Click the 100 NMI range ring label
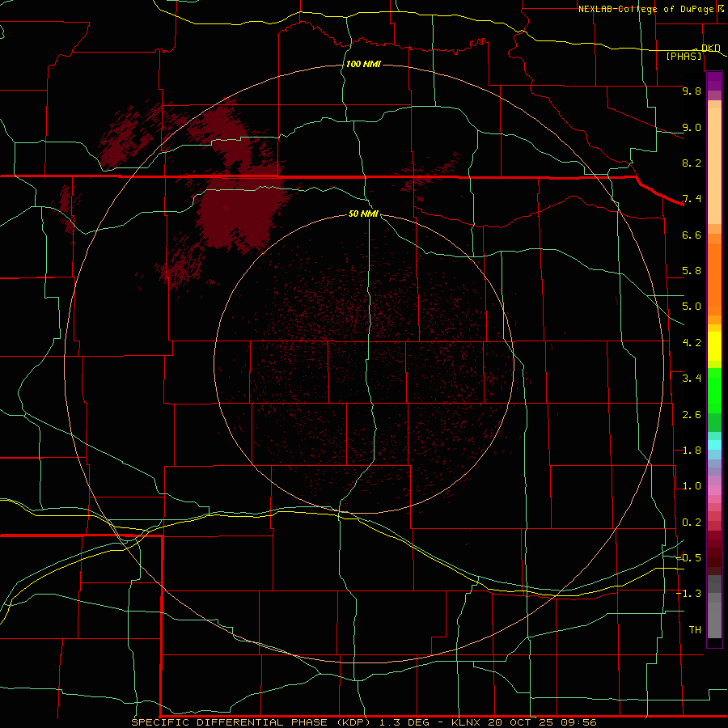Screen dimensions: 728x728 pos(363,64)
